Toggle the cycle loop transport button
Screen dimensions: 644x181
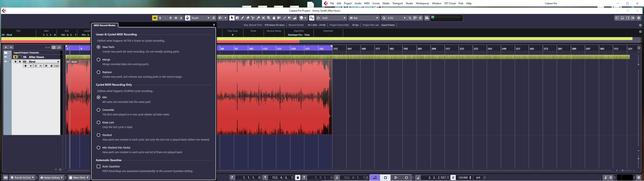click(375, 177)
